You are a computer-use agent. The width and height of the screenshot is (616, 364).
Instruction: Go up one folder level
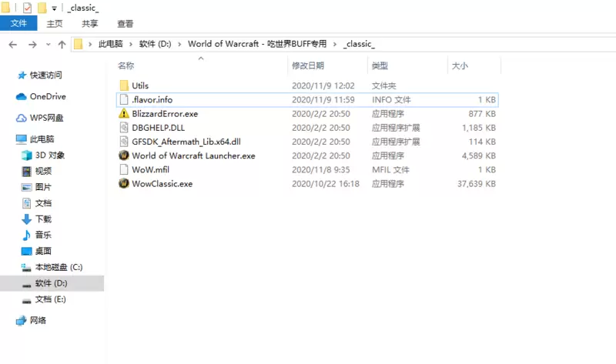(62, 45)
